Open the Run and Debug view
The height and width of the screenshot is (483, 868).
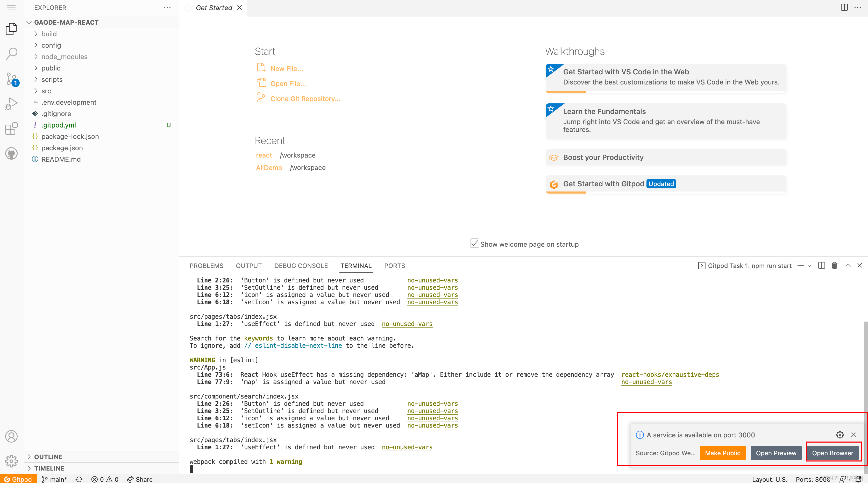(x=11, y=103)
